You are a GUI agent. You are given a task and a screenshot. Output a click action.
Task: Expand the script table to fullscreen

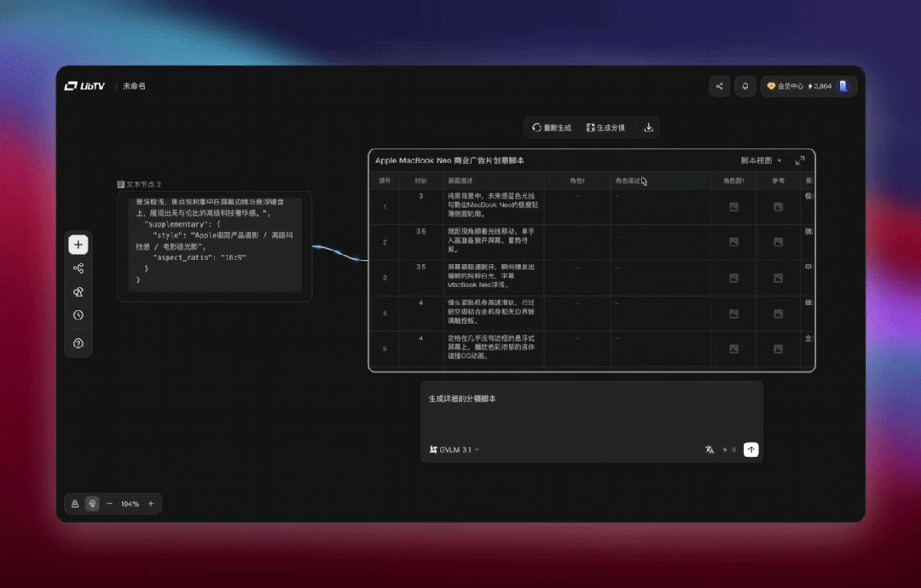800,160
